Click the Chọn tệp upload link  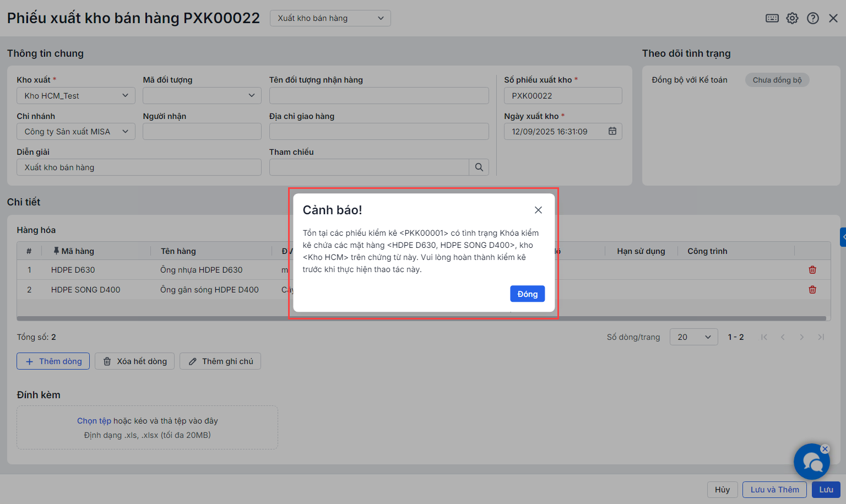94,421
